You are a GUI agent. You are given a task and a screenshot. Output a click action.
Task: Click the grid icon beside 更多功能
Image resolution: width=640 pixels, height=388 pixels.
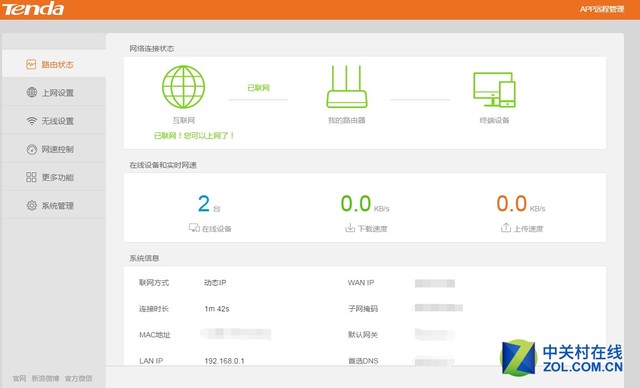pos(31,177)
